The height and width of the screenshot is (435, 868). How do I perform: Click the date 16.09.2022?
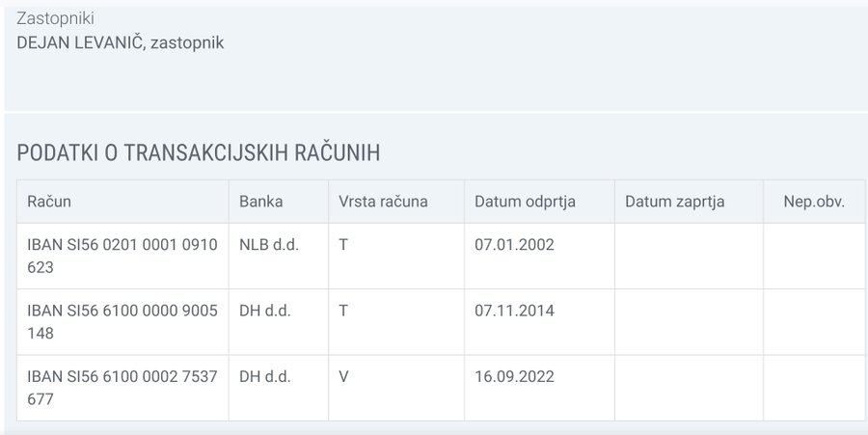(514, 376)
